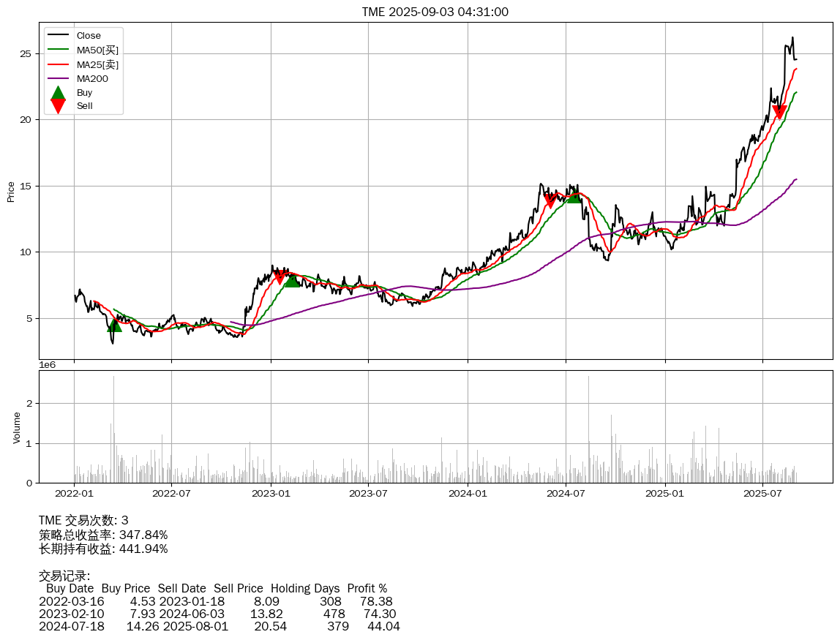Click the Profit % column header

coord(367,588)
